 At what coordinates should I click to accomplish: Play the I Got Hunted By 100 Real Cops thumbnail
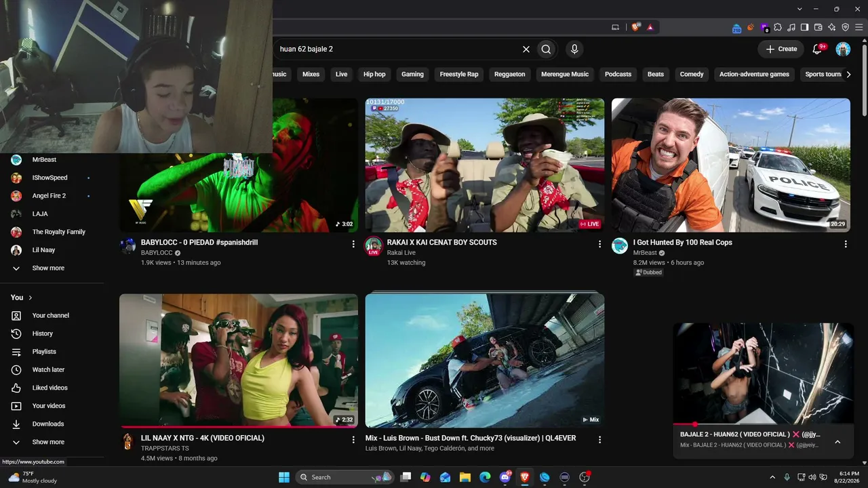(x=731, y=165)
